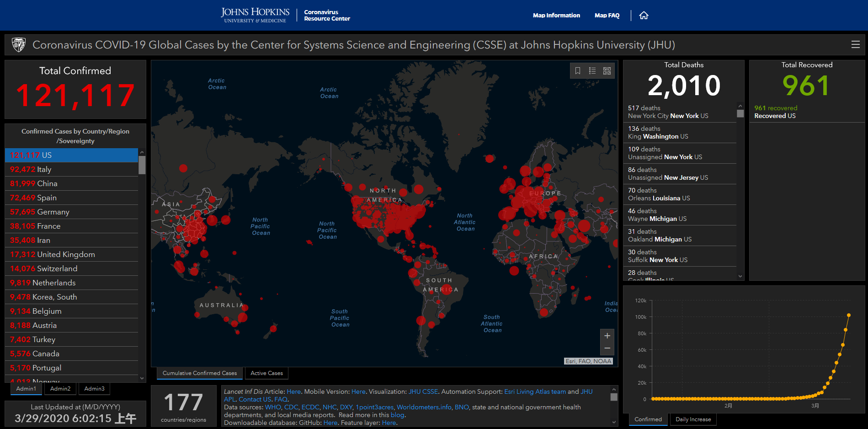Select the Admin2 tab

[60, 389]
